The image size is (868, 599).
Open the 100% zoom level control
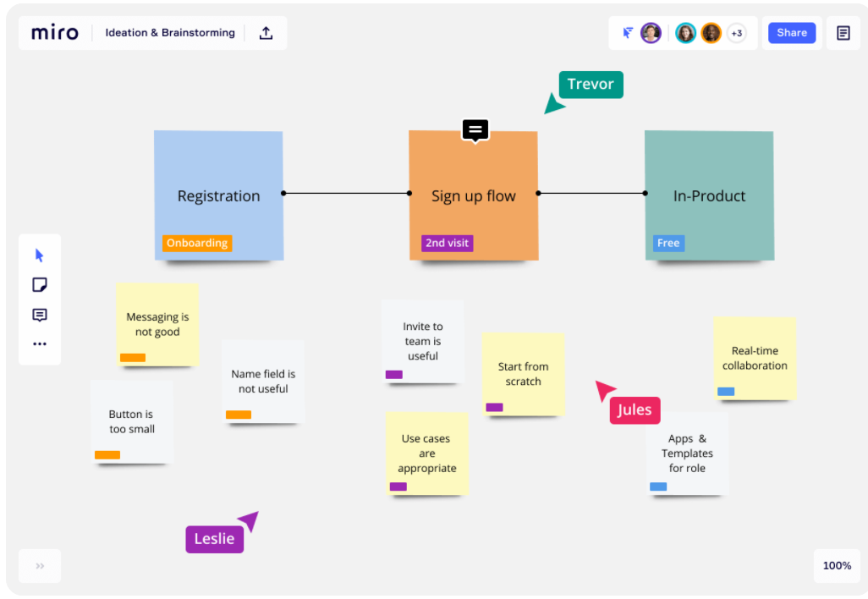click(837, 566)
